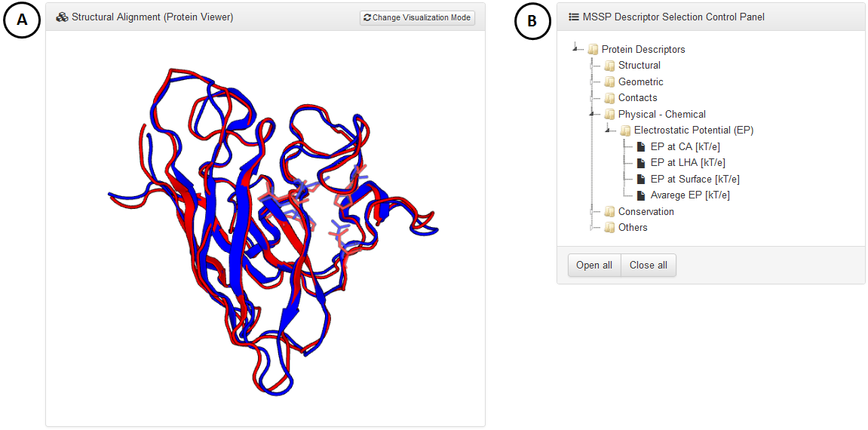Select Electrostatic Potential (EP) folder

(x=694, y=131)
